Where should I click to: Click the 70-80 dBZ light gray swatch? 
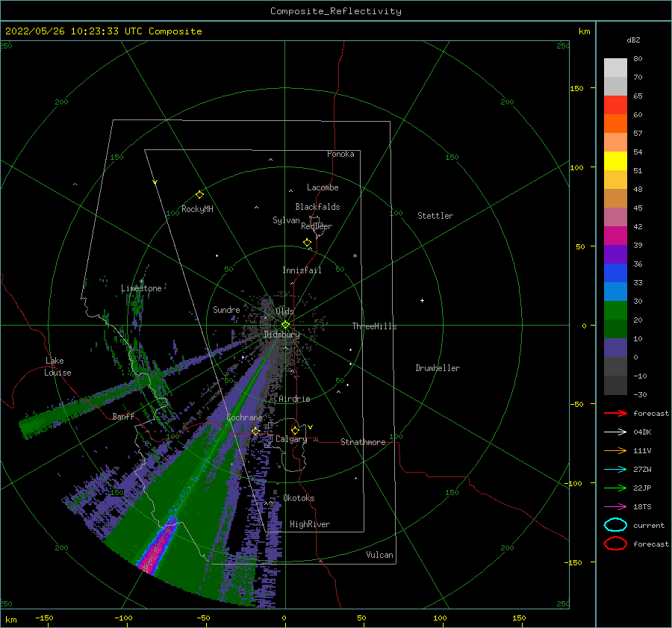pos(615,68)
